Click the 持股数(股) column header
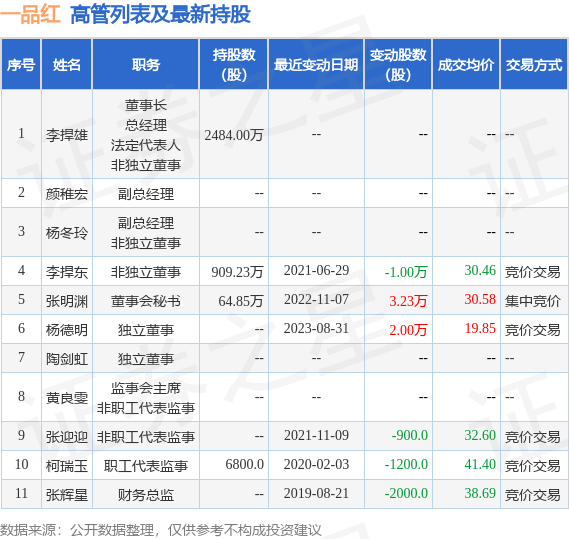This screenshot has width=569, height=539. (234, 65)
